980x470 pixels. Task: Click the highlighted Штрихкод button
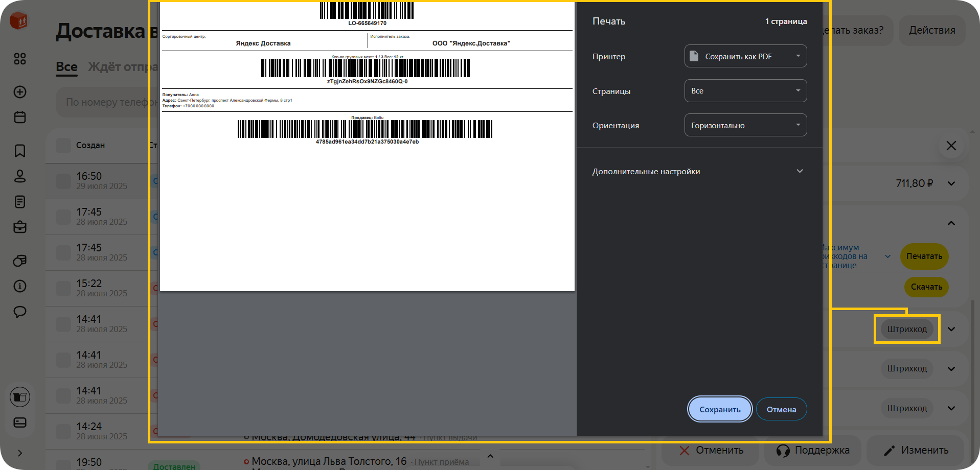(x=907, y=329)
